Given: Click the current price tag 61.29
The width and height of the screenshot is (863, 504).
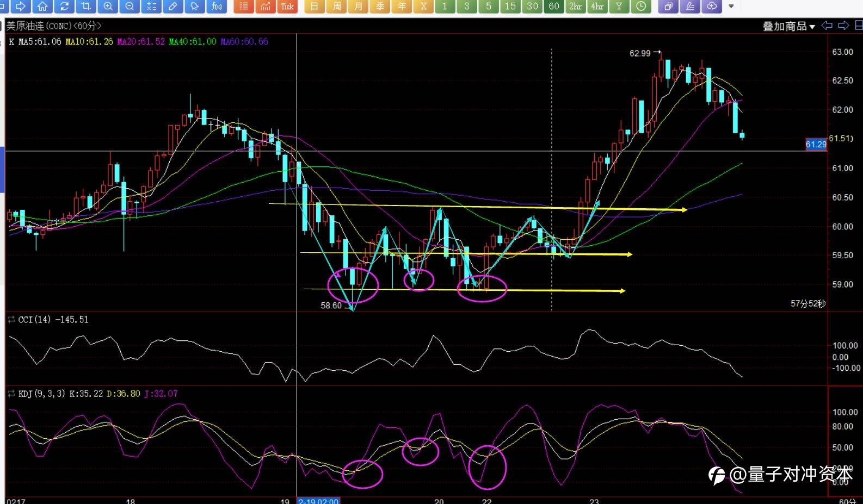Looking at the screenshot, I should tap(816, 144).
